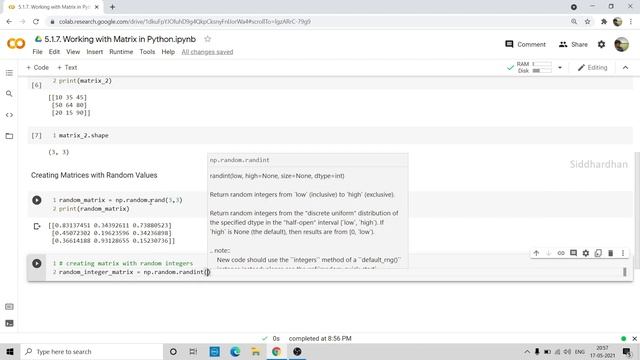Open the Runtime menu
Screen dimensions: 640x360
click(x=121, y=52)
